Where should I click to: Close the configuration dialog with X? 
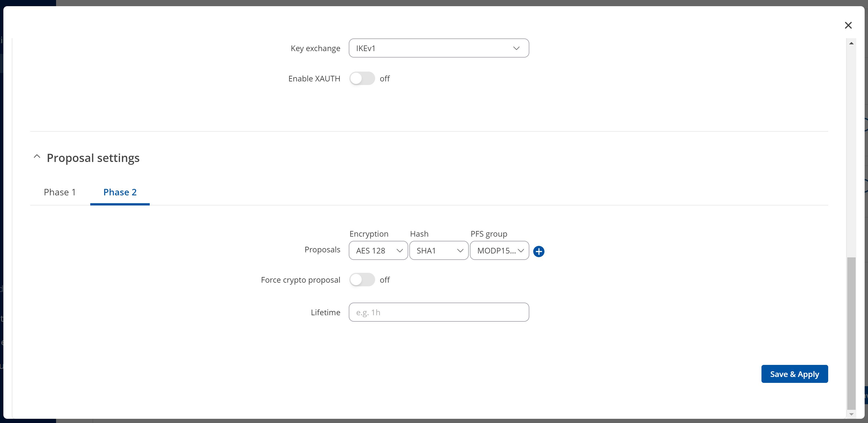click(848, 25)
